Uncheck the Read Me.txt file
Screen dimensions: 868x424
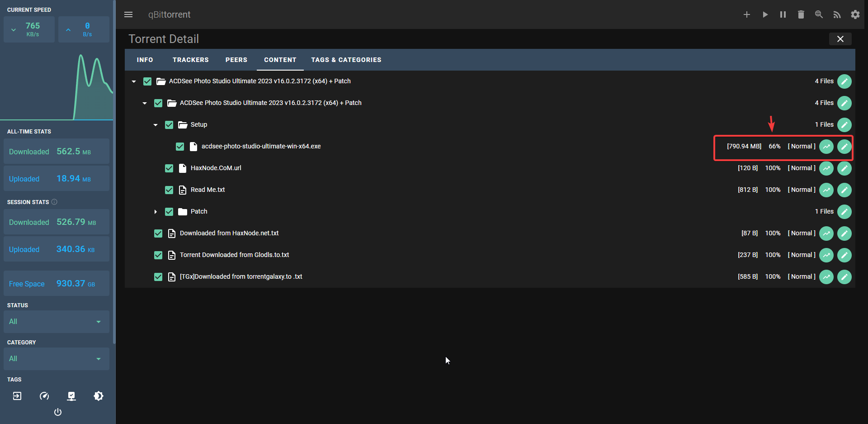[169, 190]
